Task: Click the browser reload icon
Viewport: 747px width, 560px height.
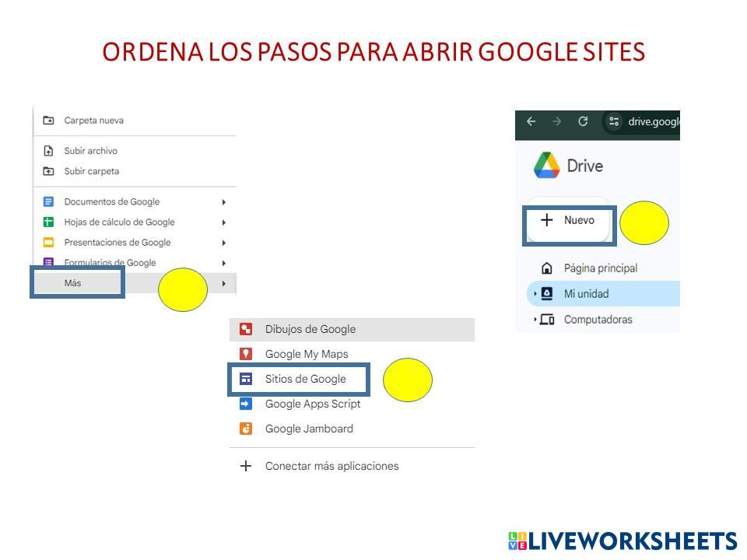Action: coord(583,121)
